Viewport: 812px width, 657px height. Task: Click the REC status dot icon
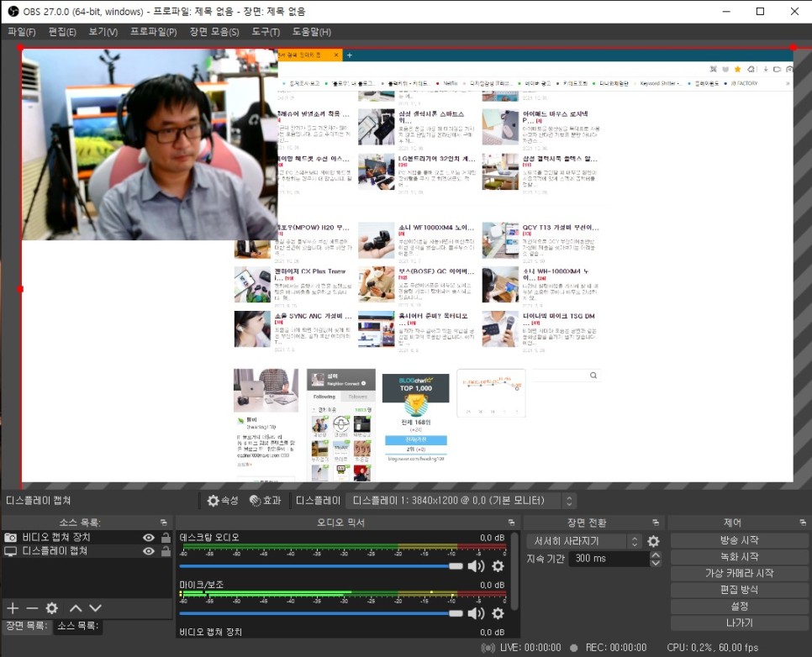pyautogui.click(x=574, y=648)
